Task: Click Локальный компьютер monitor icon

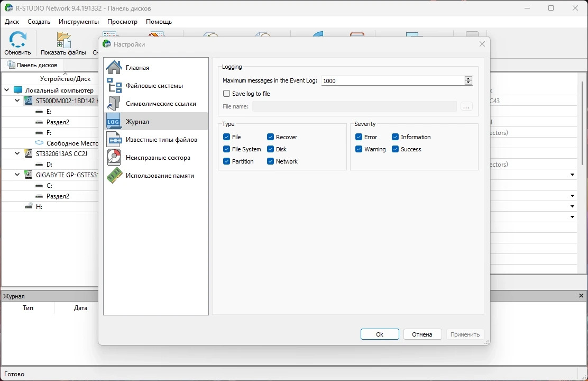Action: click(x=18, y=90)
